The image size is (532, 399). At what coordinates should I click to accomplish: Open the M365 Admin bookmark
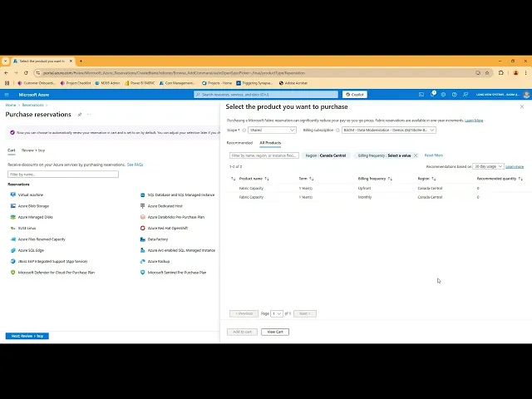click(x=107, y=83)
